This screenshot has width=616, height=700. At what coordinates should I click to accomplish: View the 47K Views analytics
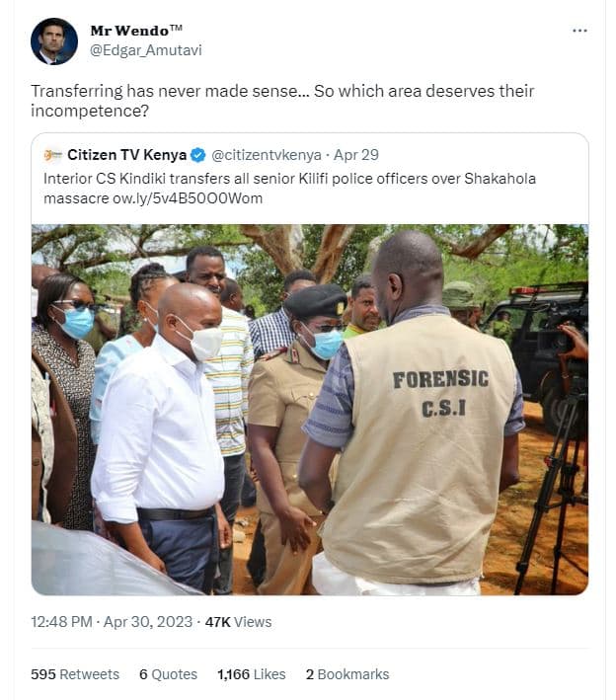[x=238, y=622]
